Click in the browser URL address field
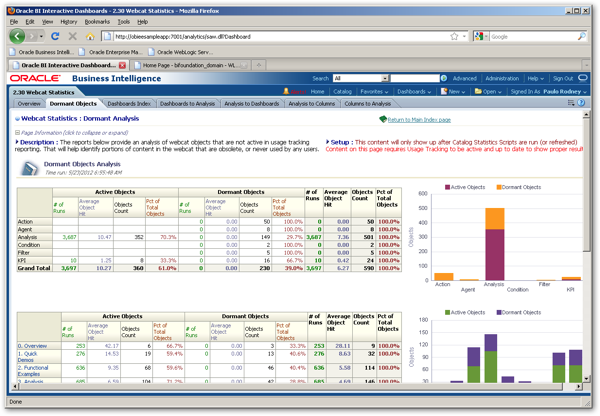The height and width of the screenshot is (416, 600). [280, 37]
